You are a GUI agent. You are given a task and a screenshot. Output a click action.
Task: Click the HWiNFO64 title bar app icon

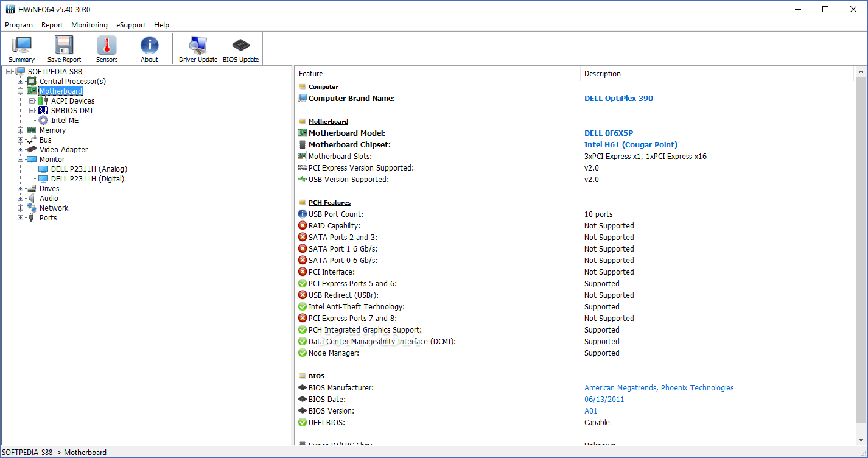coord(10,9)
